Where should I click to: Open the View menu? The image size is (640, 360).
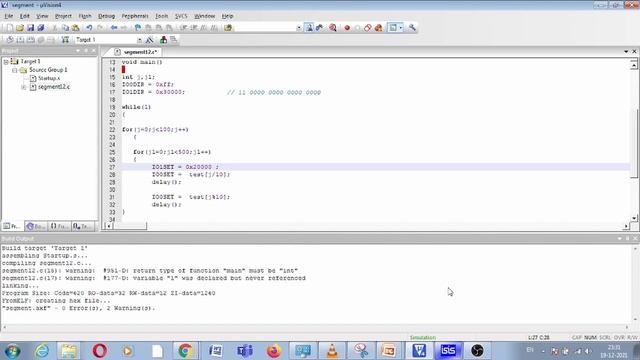click(42, 16)
